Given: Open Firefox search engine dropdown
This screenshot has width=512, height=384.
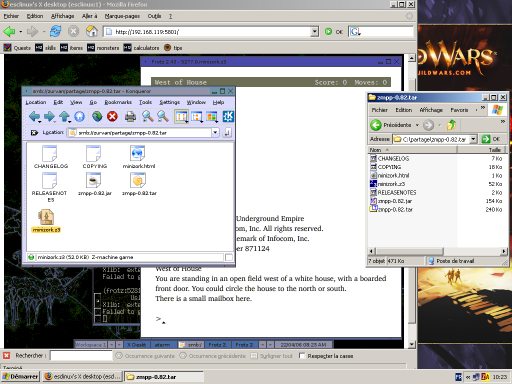Looking at the screenshot, I should coord(355,32).
